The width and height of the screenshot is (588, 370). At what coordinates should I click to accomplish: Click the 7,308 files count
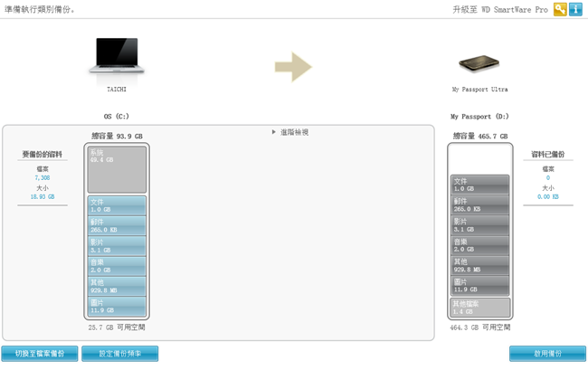pos(43,177)
